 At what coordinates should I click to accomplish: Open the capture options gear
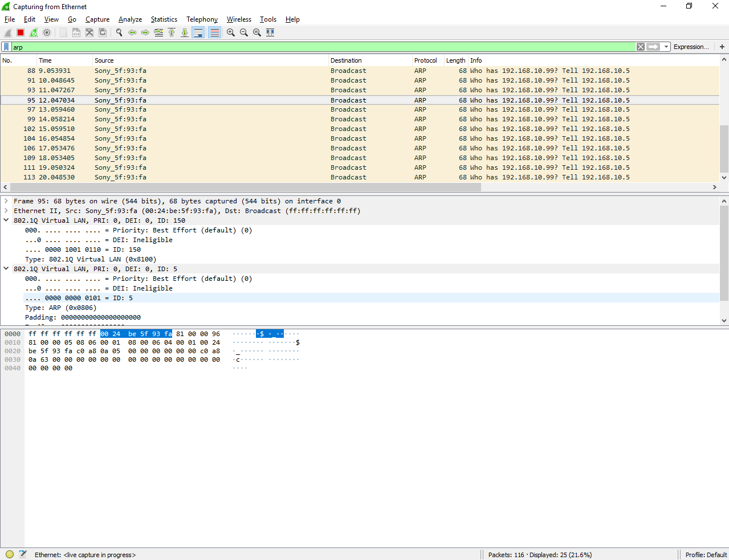click(x=47, y=32)
